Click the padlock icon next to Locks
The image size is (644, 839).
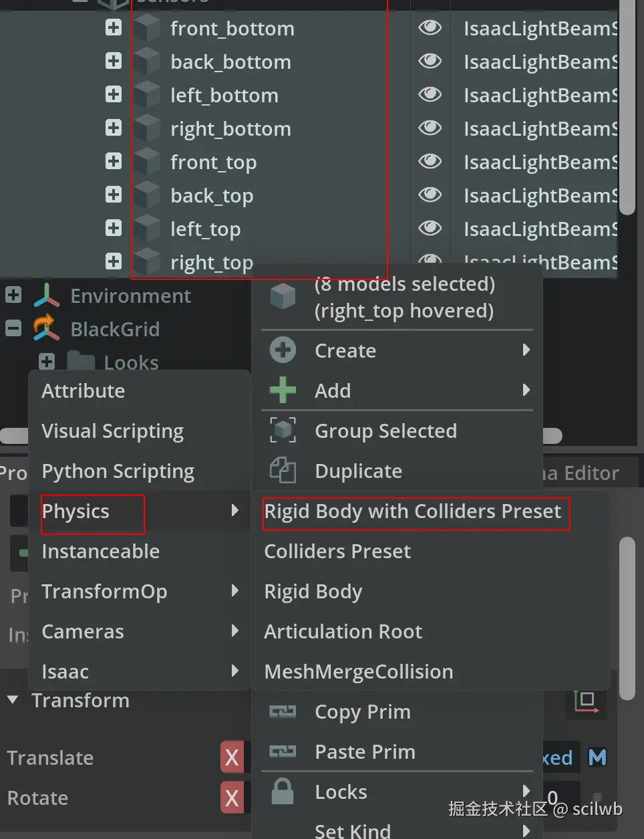(283, 792)
